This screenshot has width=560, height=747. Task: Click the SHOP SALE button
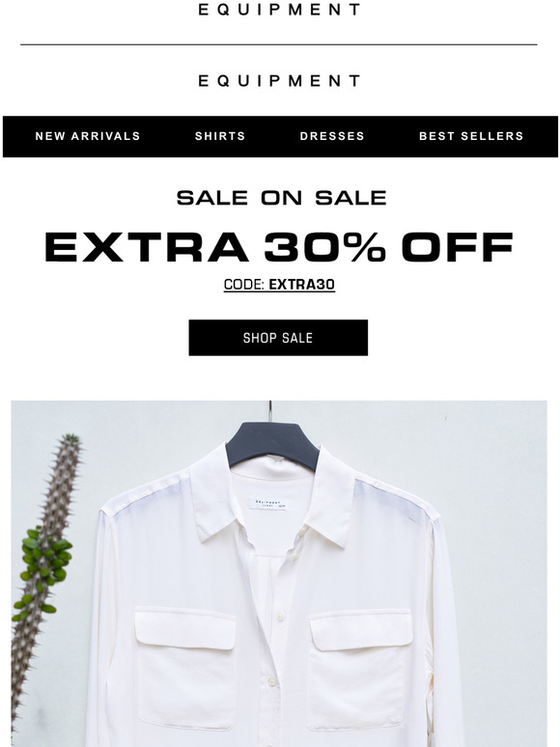pyautogui.click(x=278, y=338)
